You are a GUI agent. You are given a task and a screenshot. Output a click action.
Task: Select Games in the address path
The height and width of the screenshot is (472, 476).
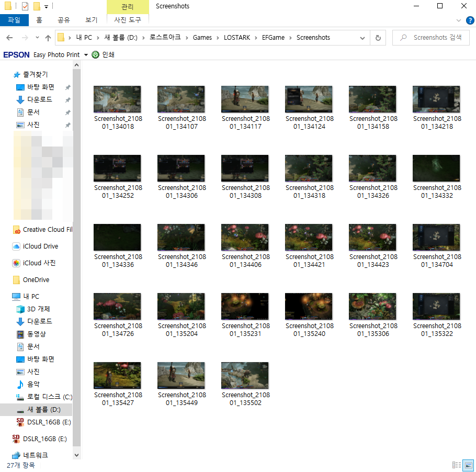(x=202, y=38)
